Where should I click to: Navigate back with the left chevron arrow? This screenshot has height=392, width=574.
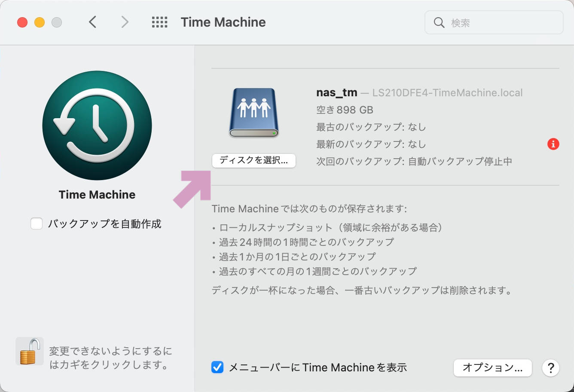click(x=92, y=21)
